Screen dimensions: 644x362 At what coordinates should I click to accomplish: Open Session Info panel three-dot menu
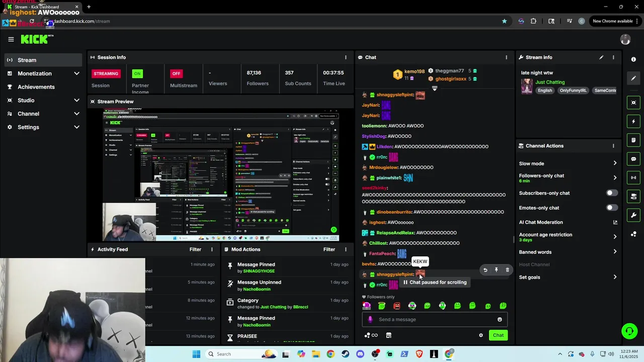point(346,57)
